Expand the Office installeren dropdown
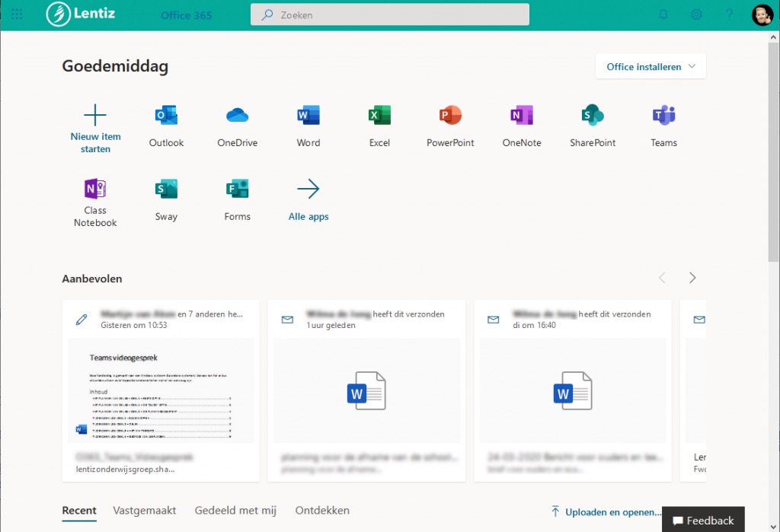780x532 pixels. (x=651, y=67)
